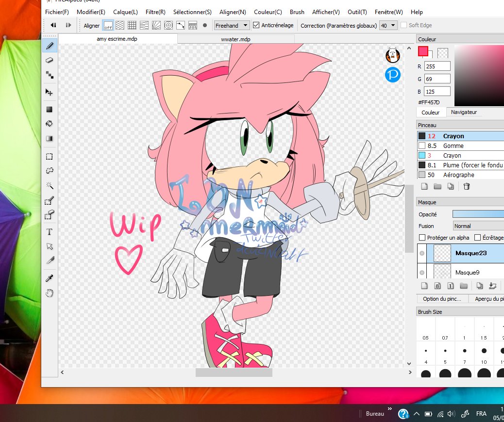Enable the Soft Edge checkbox
This screenshot has height=422, width=504.
pos(403,25)
